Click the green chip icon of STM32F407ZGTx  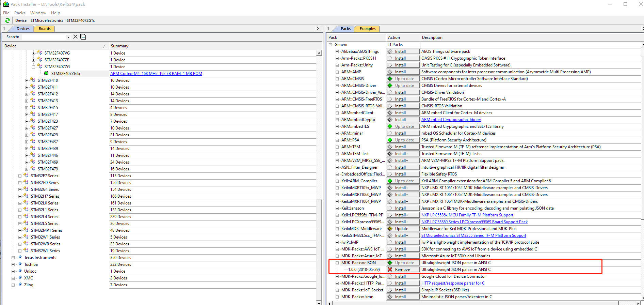[46, 73]
